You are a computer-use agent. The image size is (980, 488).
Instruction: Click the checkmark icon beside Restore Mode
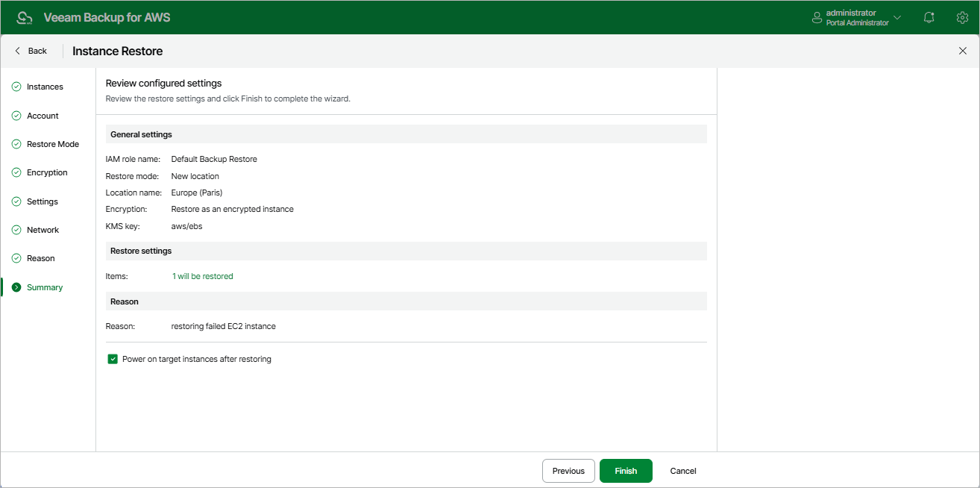(16, 144)
